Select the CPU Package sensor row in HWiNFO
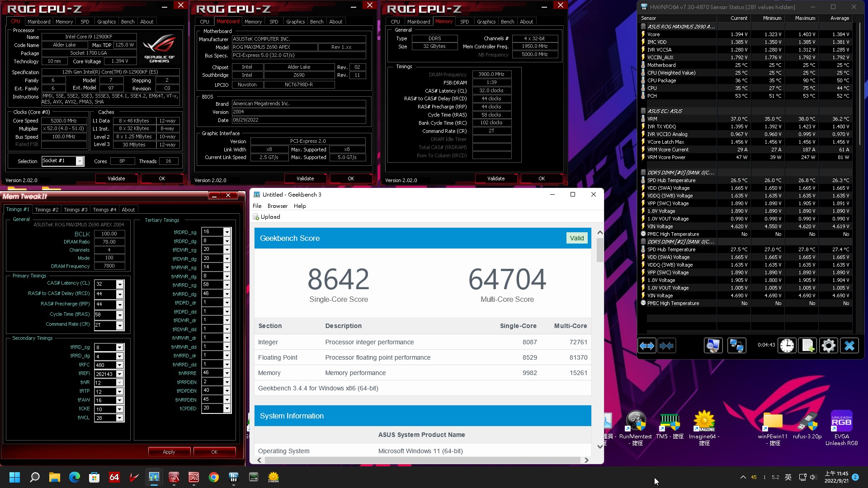Viewport: 868px width, 488px height. tap(745, 80)
